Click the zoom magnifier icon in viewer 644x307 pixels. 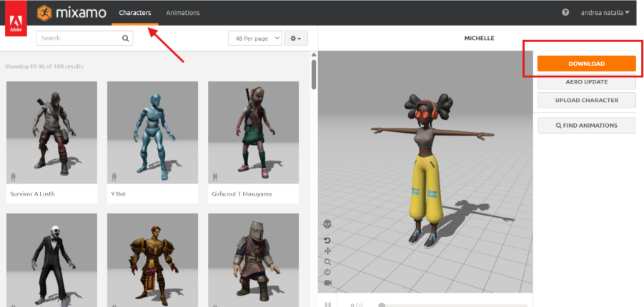pyautogui.click(x=327, y=261)
